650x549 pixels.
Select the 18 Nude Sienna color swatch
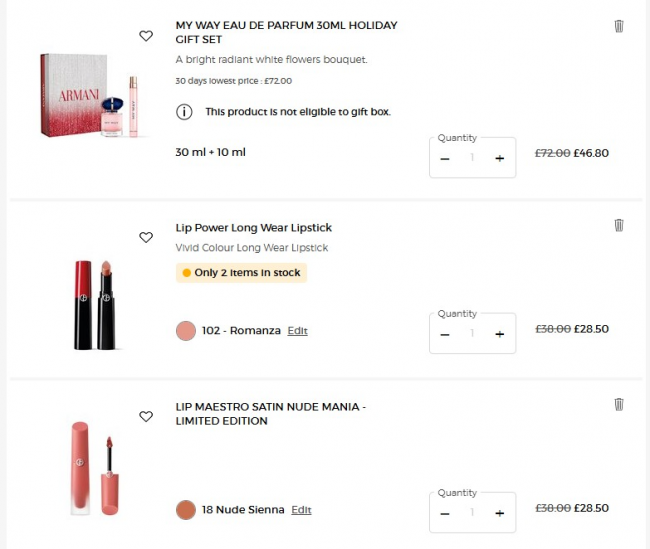click(185, 510)
